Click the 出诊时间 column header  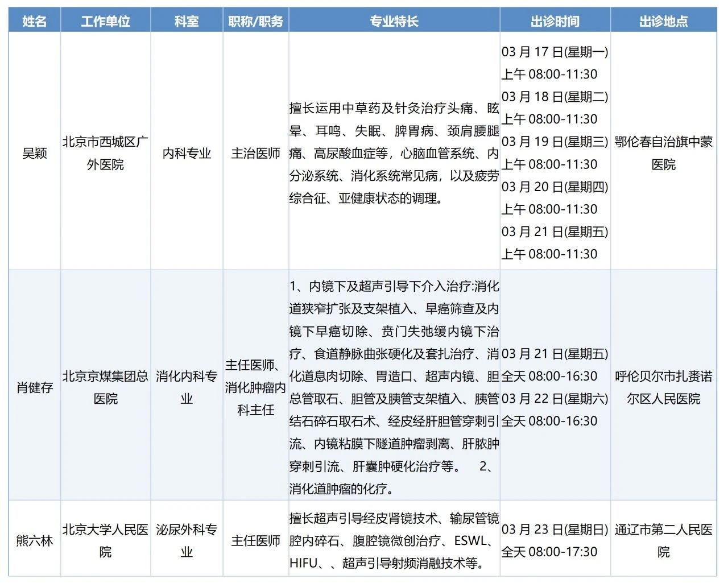coord(555,22)
